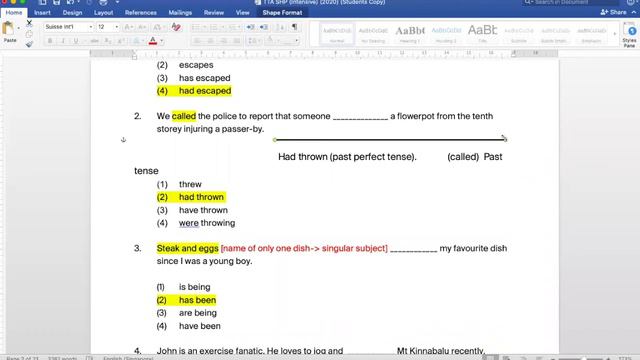The width and height of the screenshot is (640, 360).
Task: Open the Borders dropdown arrow
Action: point(297,41)
